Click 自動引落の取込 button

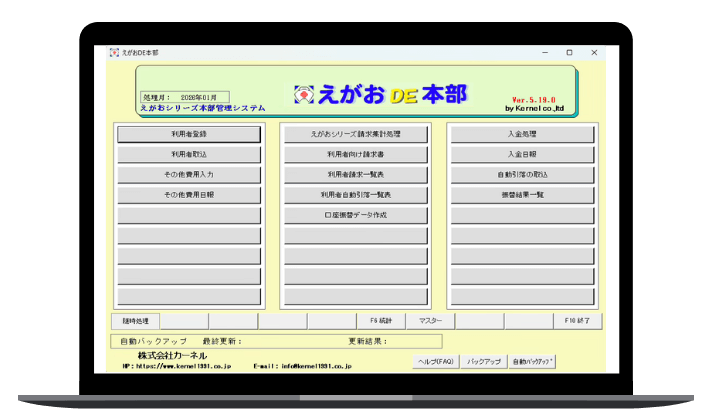522,175
